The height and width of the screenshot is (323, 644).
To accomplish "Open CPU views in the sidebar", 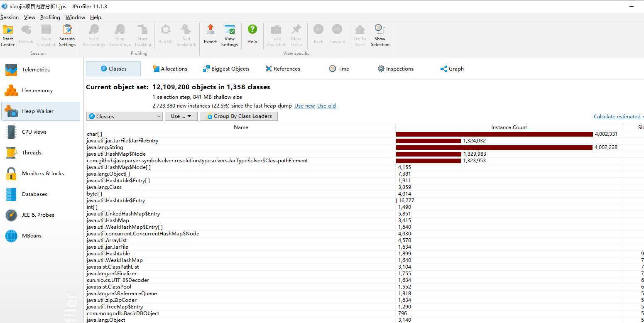I will pos(41,132).
